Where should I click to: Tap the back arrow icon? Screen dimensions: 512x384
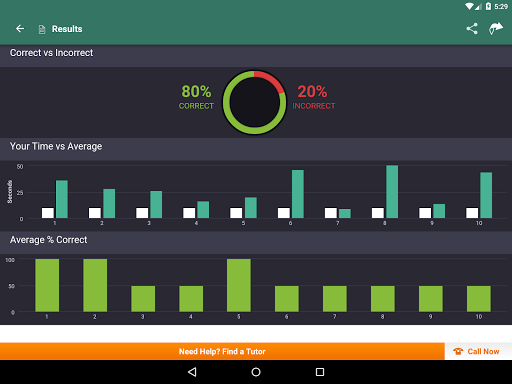coord(20,29)
